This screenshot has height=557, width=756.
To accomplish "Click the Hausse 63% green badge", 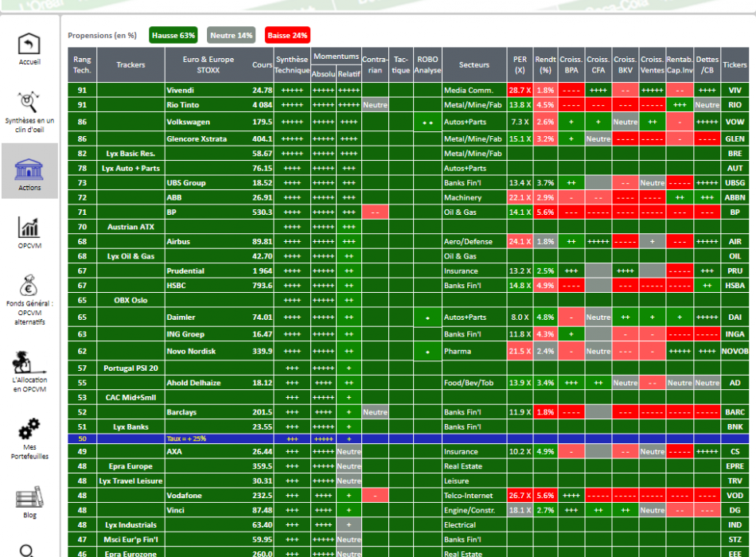I will tap(173, 35).
